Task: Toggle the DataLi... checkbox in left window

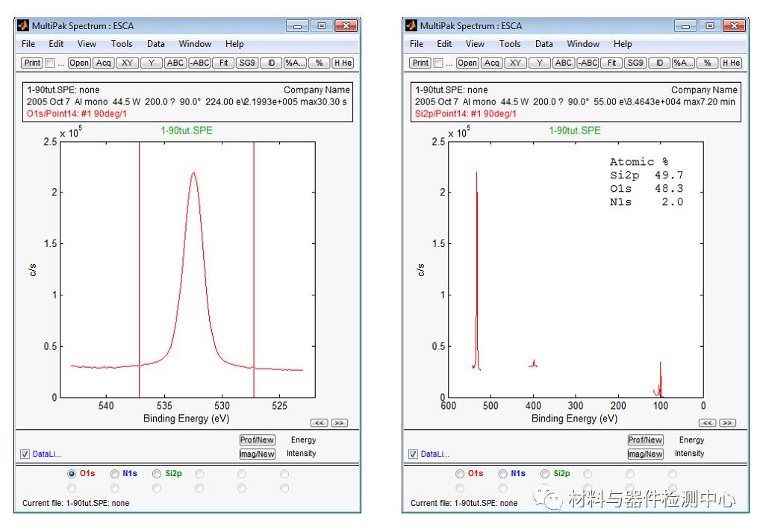Action: point(25,454)
